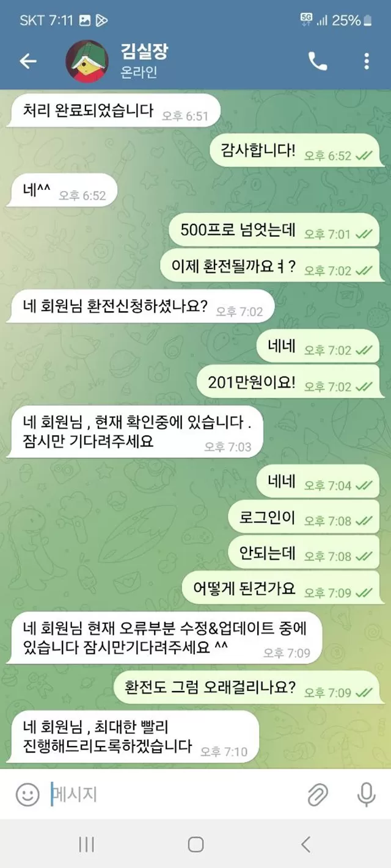Open 김실장's profile avatar
This screenshot has height=868, width=391.
click(87, 61)
